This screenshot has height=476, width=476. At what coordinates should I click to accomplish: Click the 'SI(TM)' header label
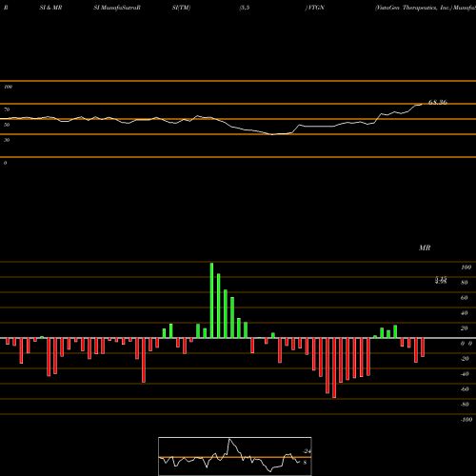pos(181,8)
